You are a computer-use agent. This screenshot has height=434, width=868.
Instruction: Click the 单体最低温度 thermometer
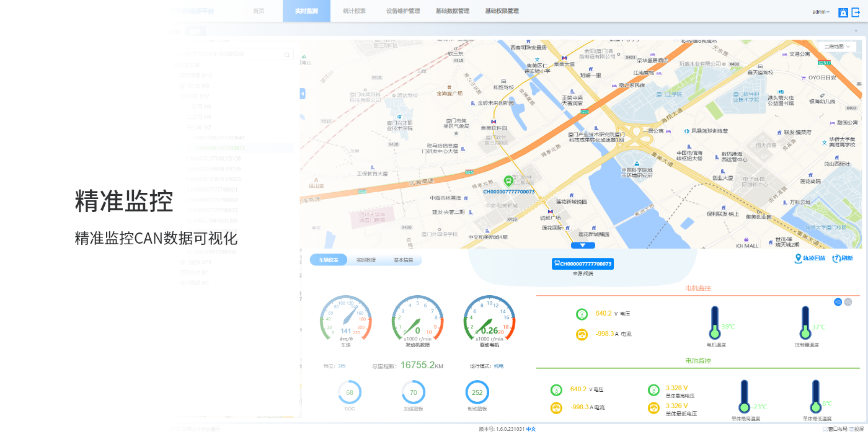tap(816, 397)
